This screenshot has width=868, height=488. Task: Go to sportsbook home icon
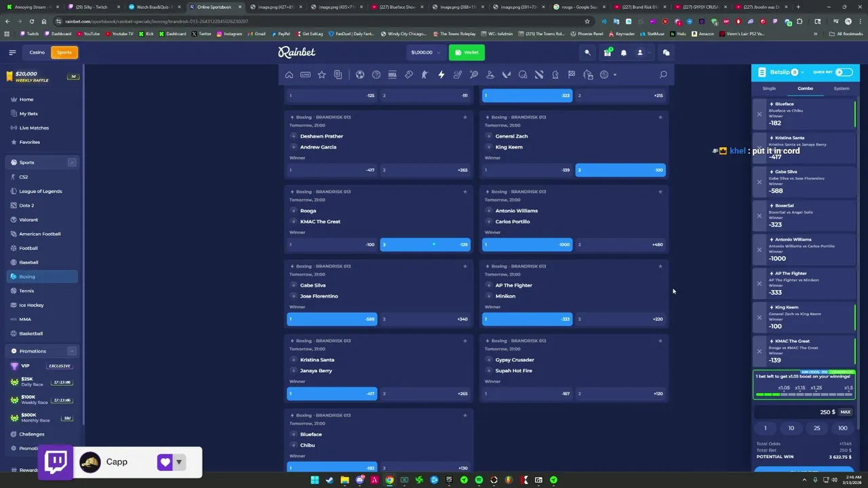(x=289, y=75)
